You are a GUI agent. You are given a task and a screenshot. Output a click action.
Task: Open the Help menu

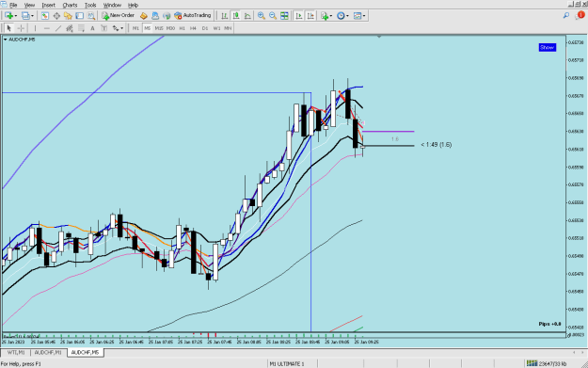134,5
